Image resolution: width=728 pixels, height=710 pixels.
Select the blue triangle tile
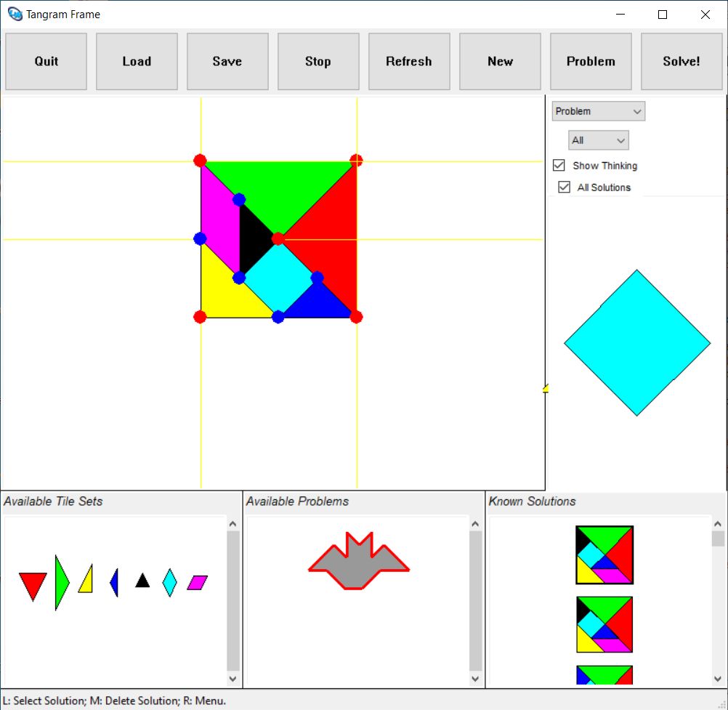click(115, 582)
